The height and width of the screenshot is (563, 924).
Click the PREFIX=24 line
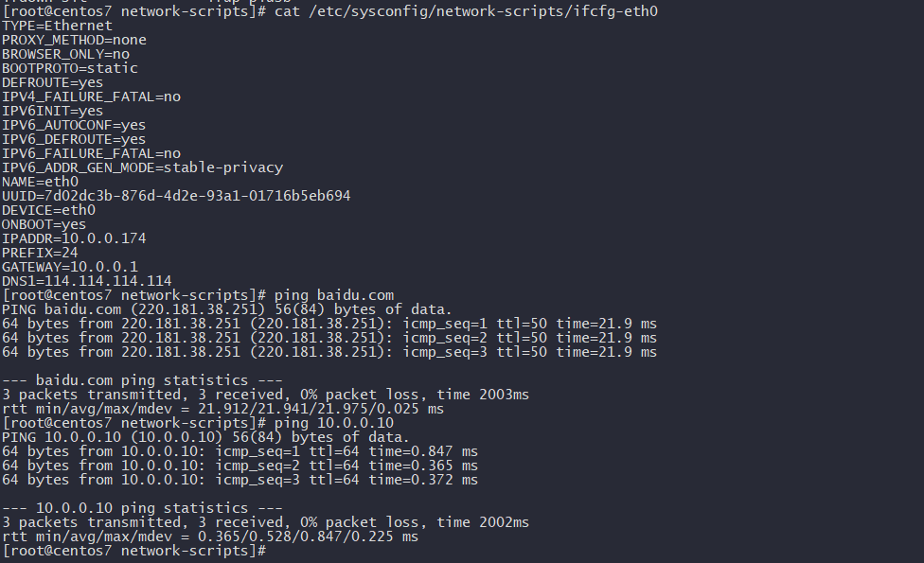pos(40,253)
